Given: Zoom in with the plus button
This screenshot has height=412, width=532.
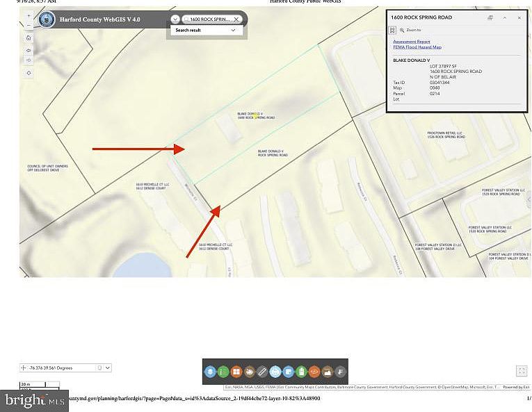Looking at the screenshot, I should pyautogui.click(x=29, y=15).
